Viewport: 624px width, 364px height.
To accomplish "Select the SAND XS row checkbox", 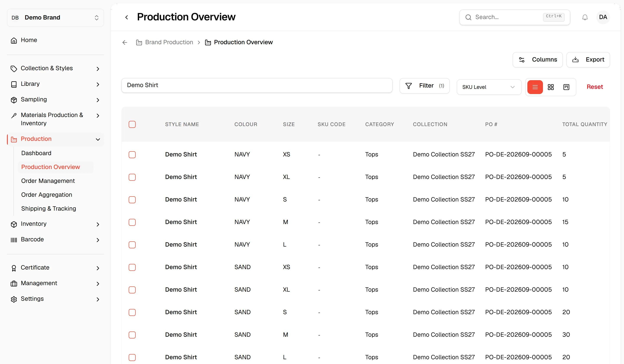I will pyautogui.click(x=132, y=267).
